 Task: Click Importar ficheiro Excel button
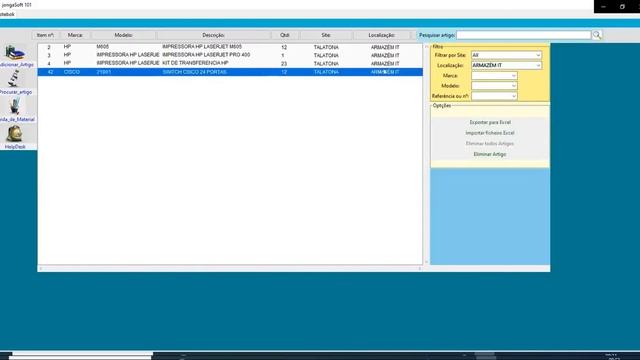[490, 133]
